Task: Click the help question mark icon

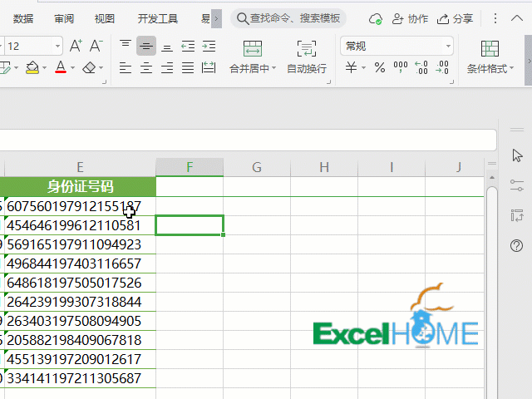Action: 517,245
